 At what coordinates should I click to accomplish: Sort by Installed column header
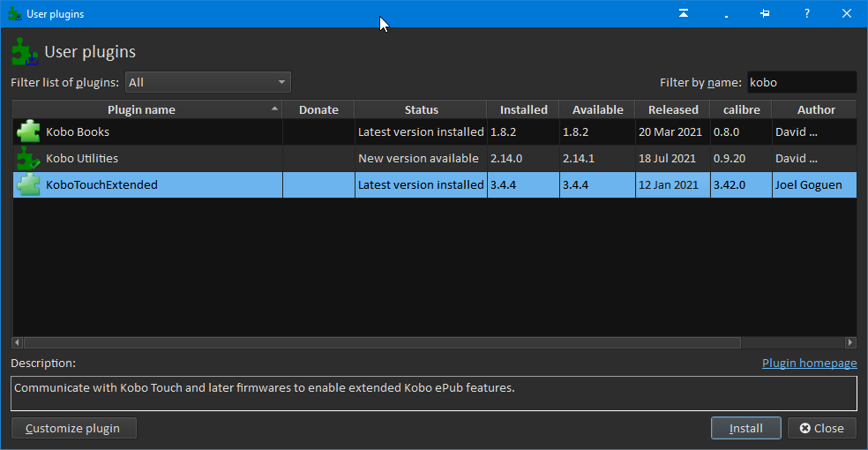(523, 109)
